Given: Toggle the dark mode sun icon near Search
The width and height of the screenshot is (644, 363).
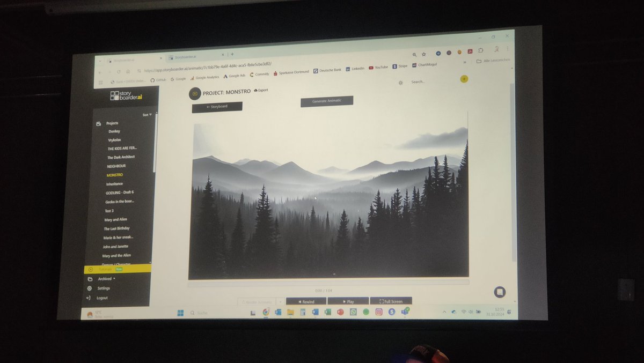Looking at the screenshot, I should [400, 83].
